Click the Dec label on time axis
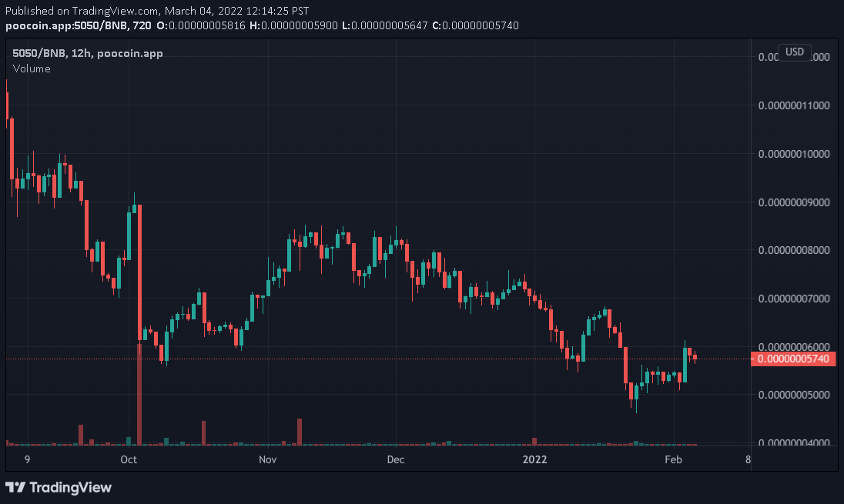 [x=396, y=459]
